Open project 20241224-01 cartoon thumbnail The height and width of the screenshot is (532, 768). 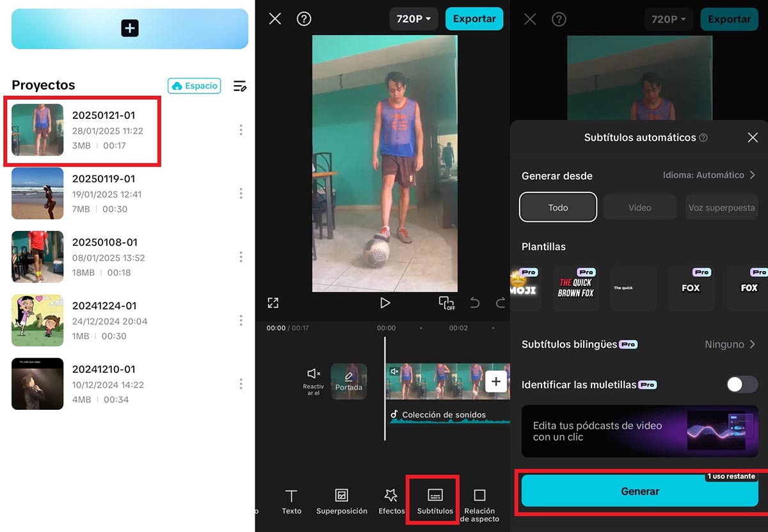38,320
